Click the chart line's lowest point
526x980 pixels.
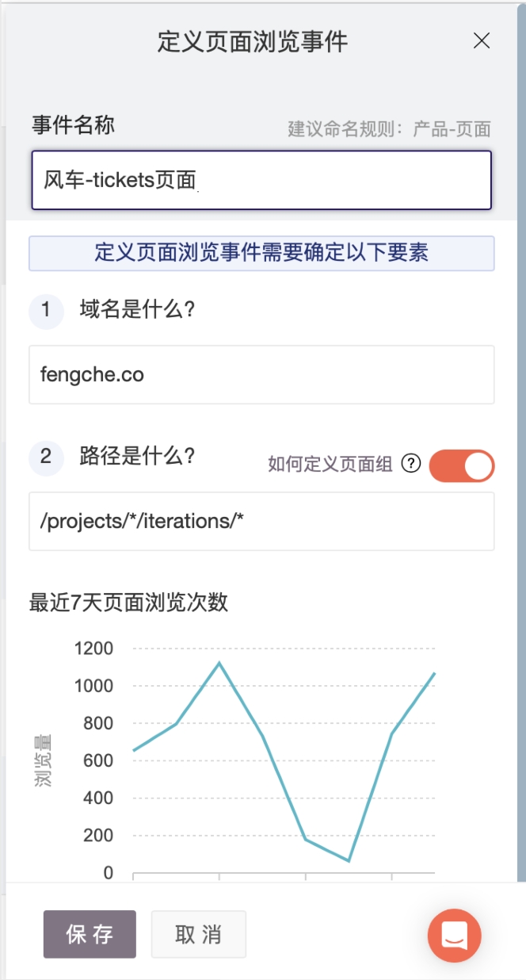(349, 860)
